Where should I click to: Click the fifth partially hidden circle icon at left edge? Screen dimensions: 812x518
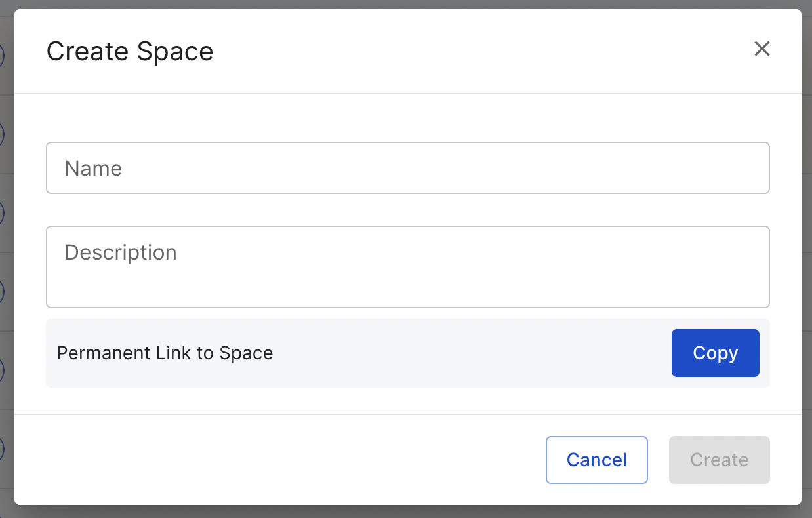coord(2,370)
